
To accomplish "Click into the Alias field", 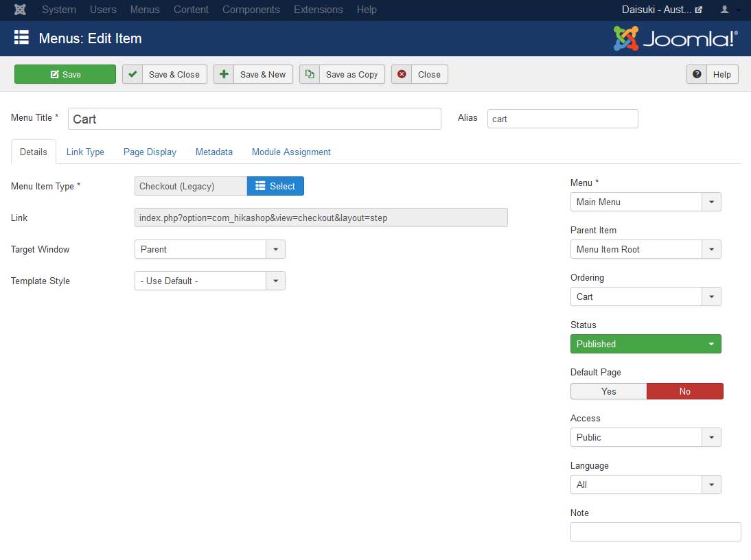I will tap(563, 119).
